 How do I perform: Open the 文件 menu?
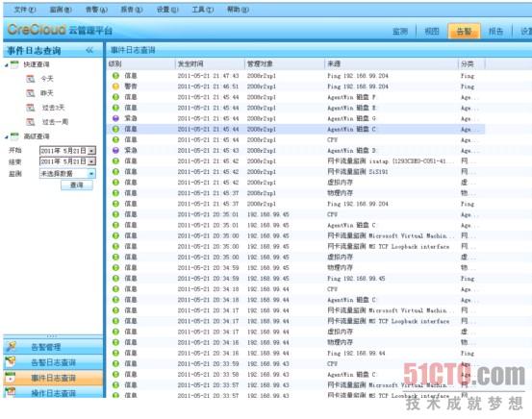(x=25, y=10)
